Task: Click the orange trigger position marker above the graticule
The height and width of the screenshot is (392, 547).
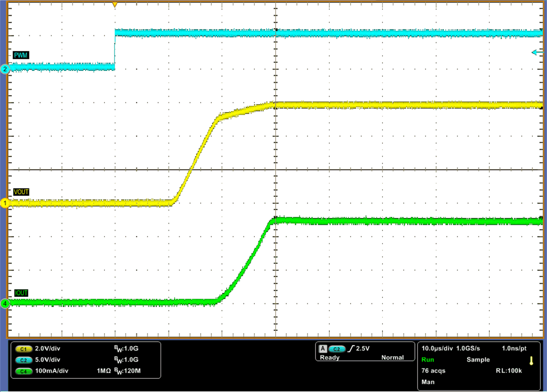Action: click(x=114, y=4)
